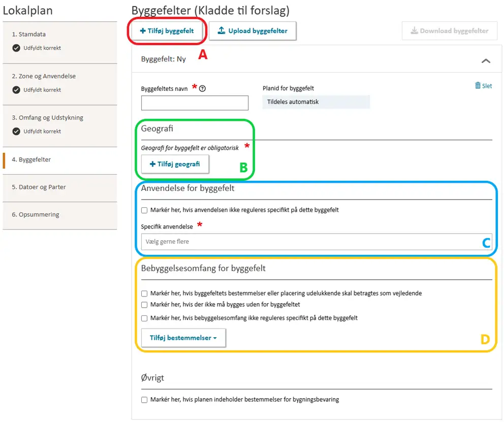Open the Specifik anvendelse multi-select field

point(316,242)
